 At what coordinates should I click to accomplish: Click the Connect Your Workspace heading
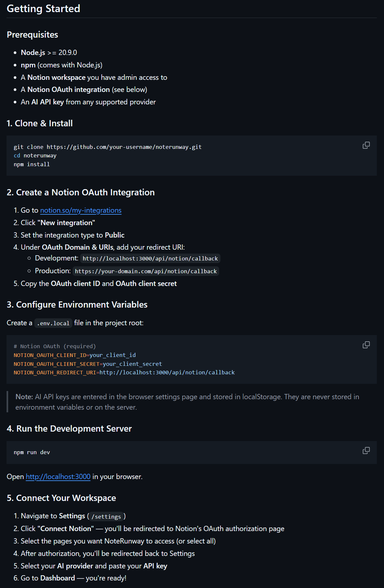[61, 498]
